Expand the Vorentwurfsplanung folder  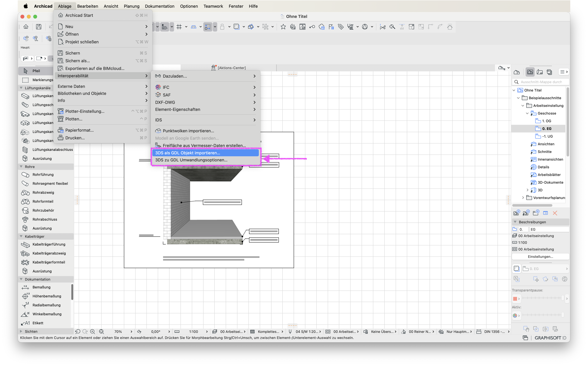pos(523,198)
